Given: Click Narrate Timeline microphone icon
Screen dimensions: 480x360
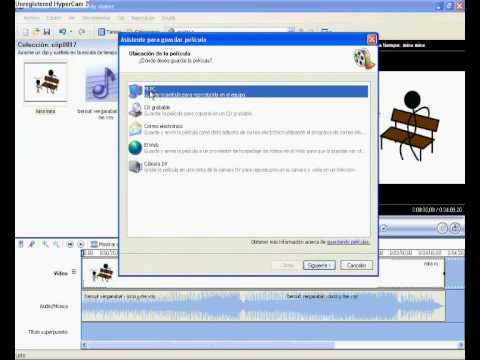Looking at the screenshot, I should [x=32, y=244].
